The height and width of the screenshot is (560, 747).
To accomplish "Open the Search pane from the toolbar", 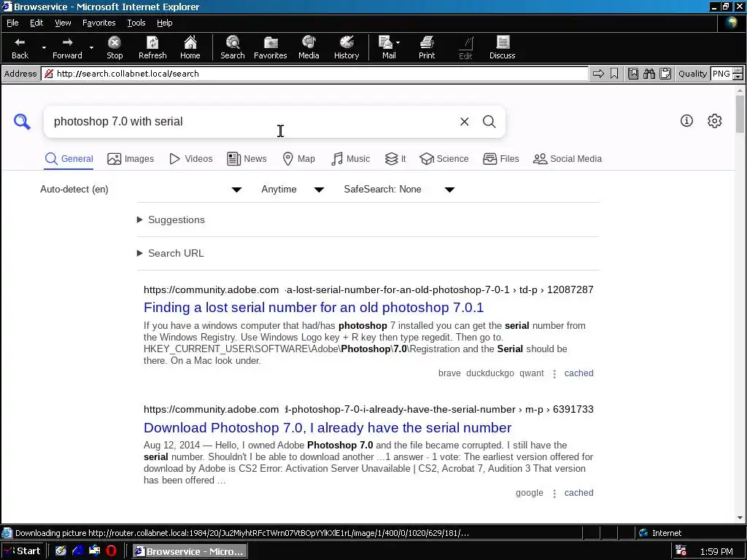I will pos(233,47).
